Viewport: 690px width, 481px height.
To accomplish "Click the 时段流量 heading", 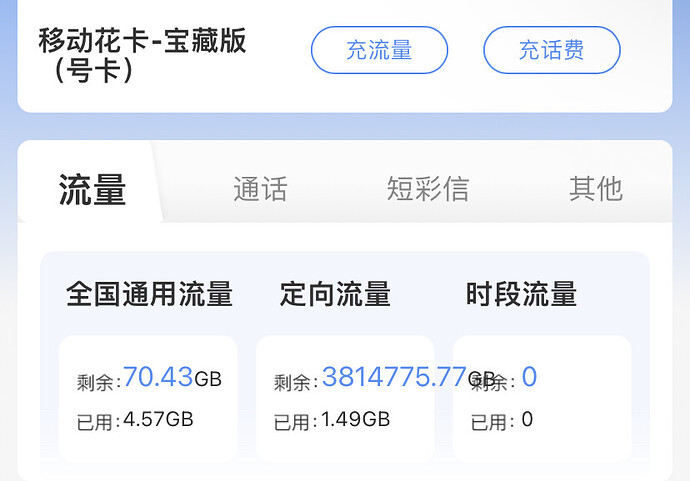I will pyautogui.click(x=521, y=294).
